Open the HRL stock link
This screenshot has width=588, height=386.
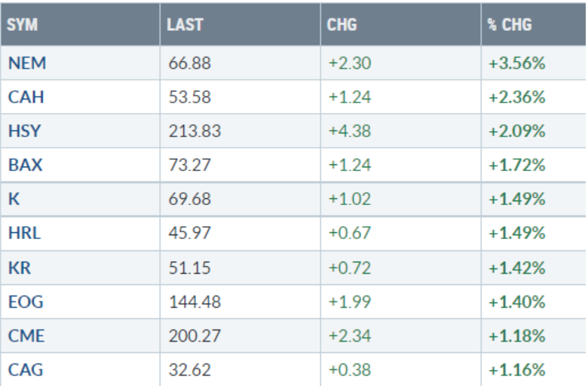pos(23,233)
